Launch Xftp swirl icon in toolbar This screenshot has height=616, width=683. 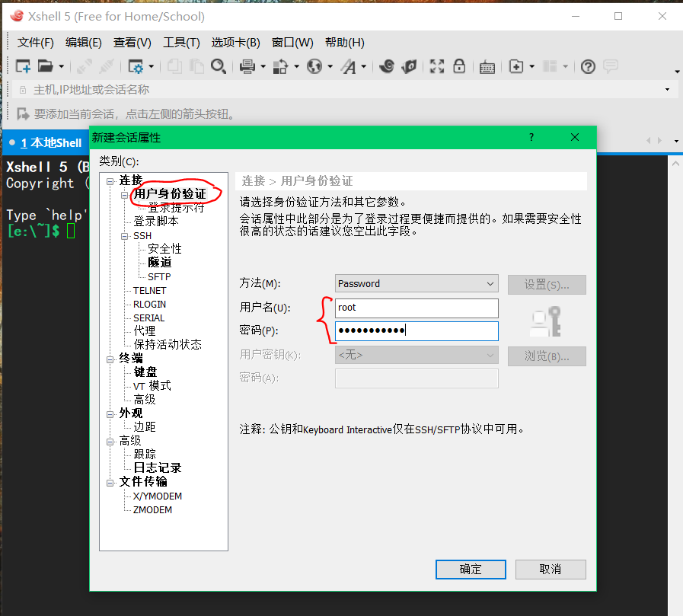pos(387,66)
